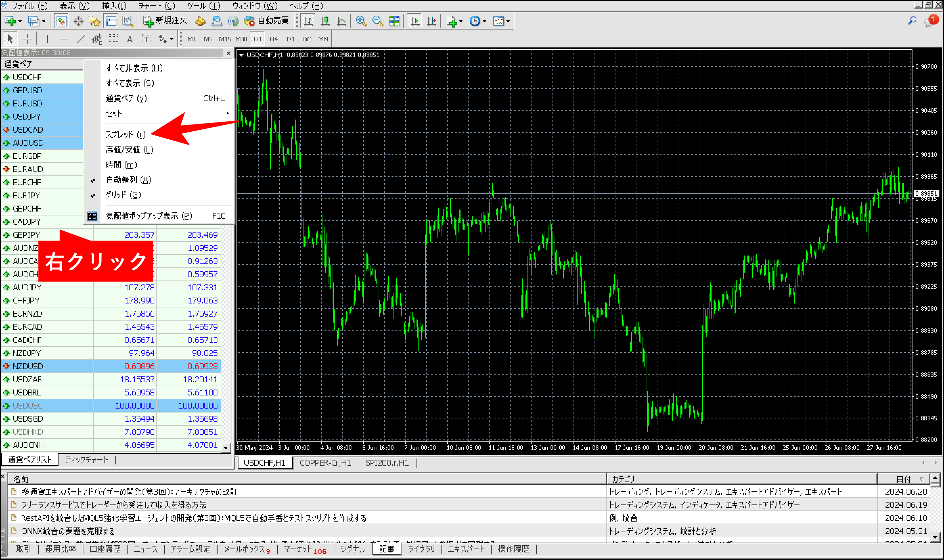The height and width of the screenshot is (560, 944).
Task: Switch to the COPPER-Cr,H1 chart tab
Action: click(x=325, y=463)
